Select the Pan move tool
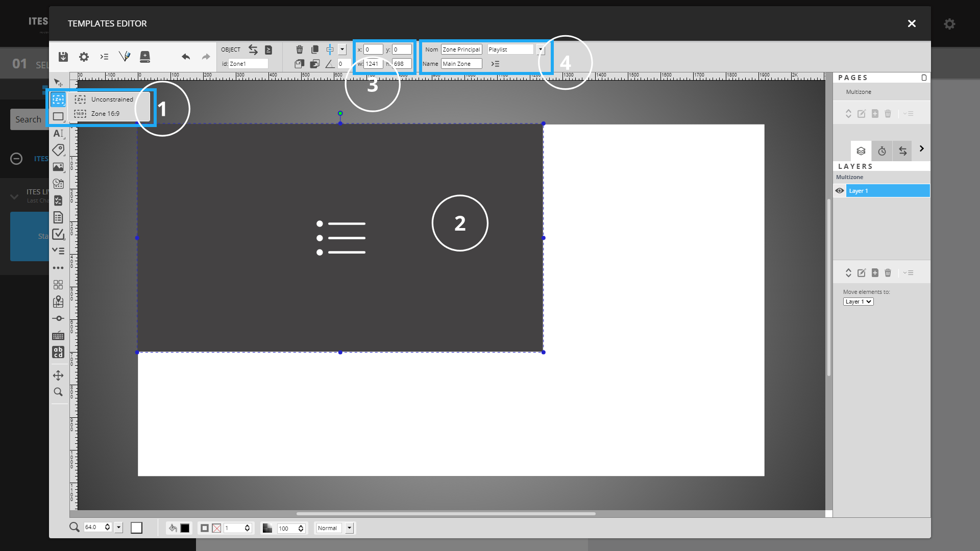This screenshot has width=980, height=551. pyautogui.click(x=58, y=375)
